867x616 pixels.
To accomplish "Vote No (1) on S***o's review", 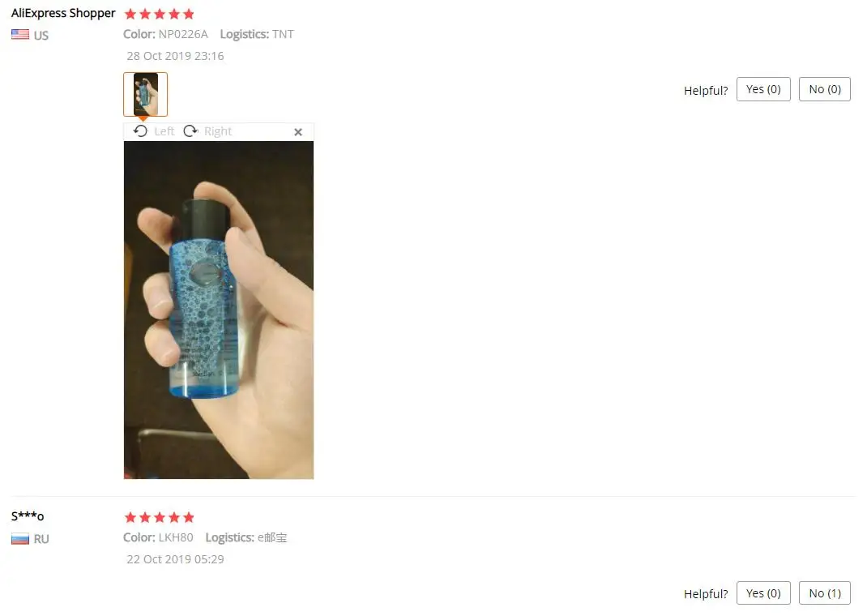I will pos(824,593).
